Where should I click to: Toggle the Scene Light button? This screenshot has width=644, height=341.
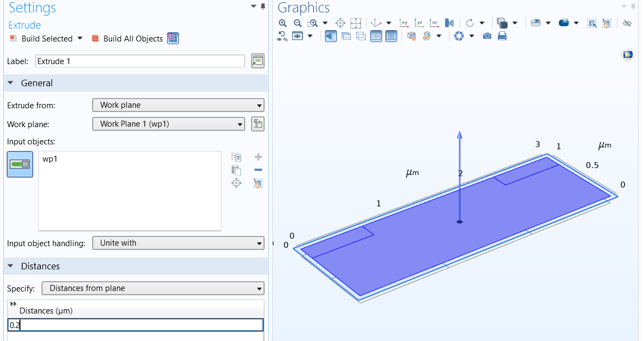pyautogui.click(x=331, y=36)
